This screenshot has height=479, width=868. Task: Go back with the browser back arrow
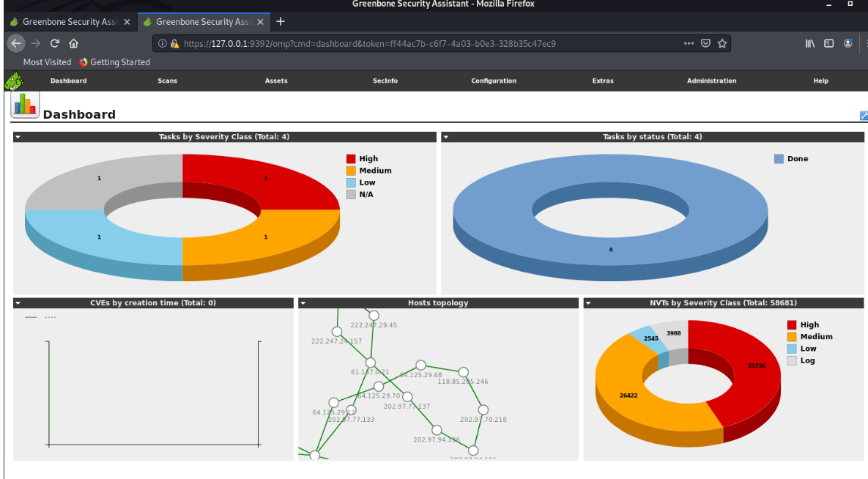click(x=16, y=43)
